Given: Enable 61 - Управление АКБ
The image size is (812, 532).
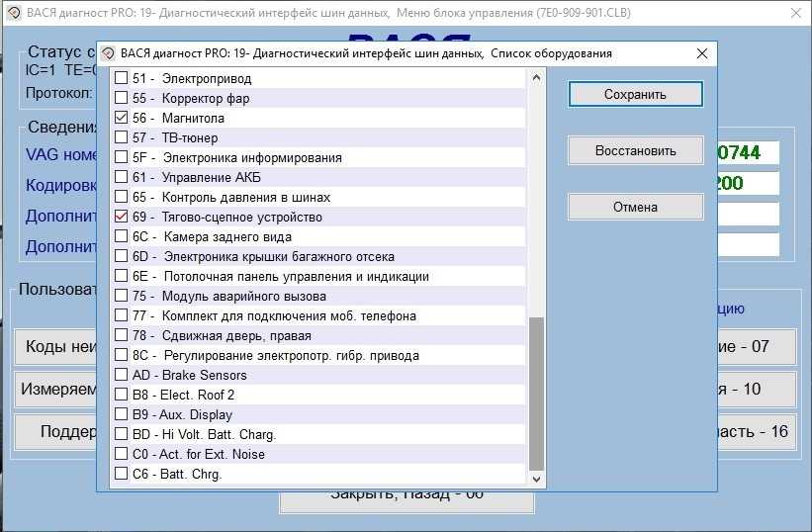Looking at the screenshot, I should pyautogui.click(x=121, y=177).
